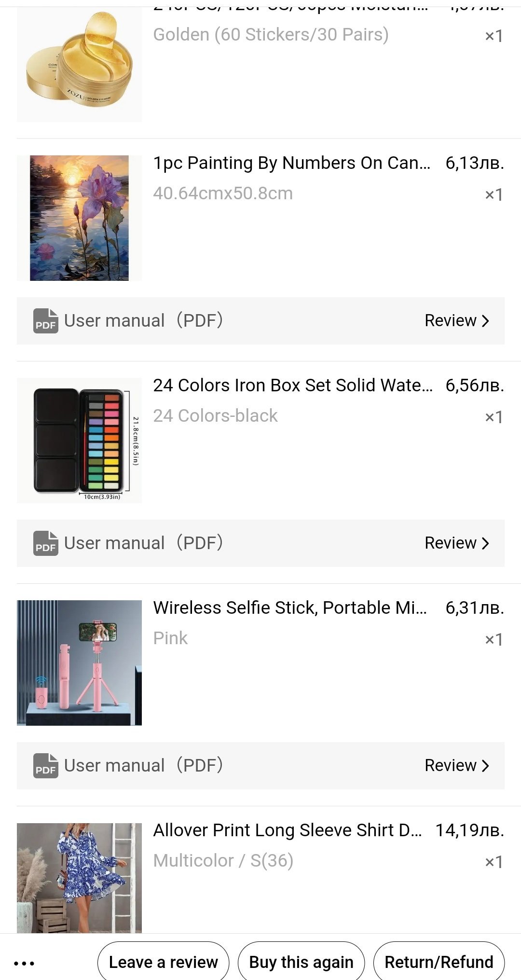
Task: Open the 1pc Painting By Numbers title
Action: tap(291, 163)
